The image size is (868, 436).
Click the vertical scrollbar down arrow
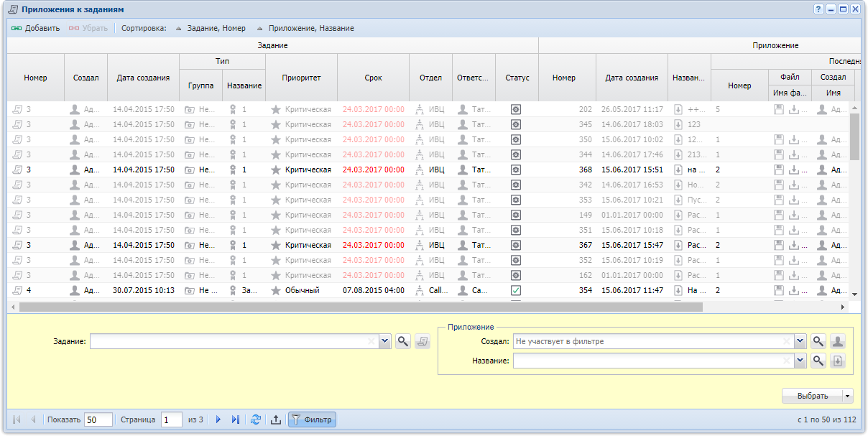(854, 294)
